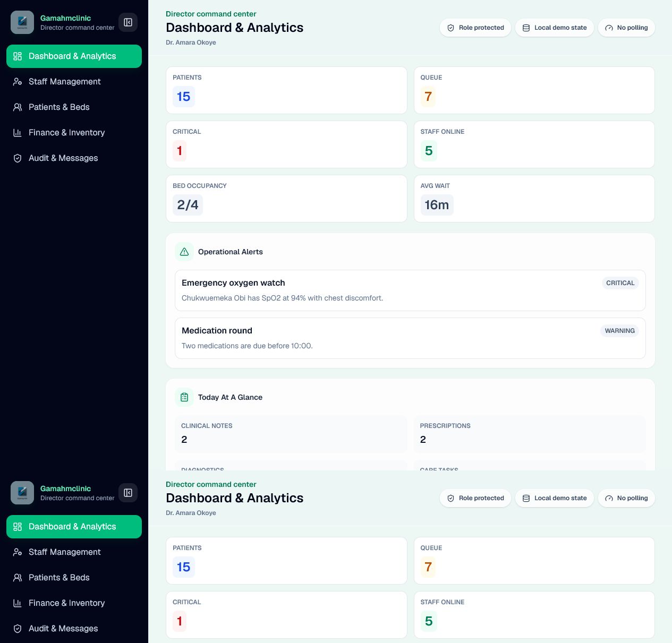This screenshot has height=643, width=672.
Task: Click the PRESCRIPTIONS tile
Action: (530, 433)
